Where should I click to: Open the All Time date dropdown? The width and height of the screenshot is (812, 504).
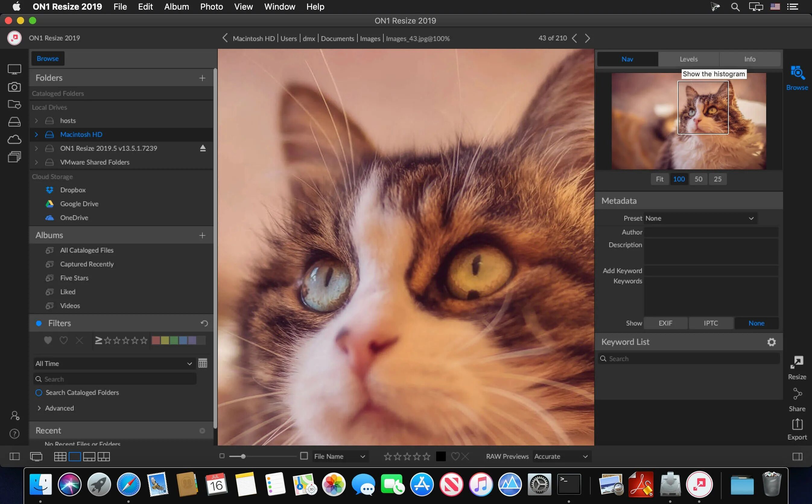tap(113, 363)
